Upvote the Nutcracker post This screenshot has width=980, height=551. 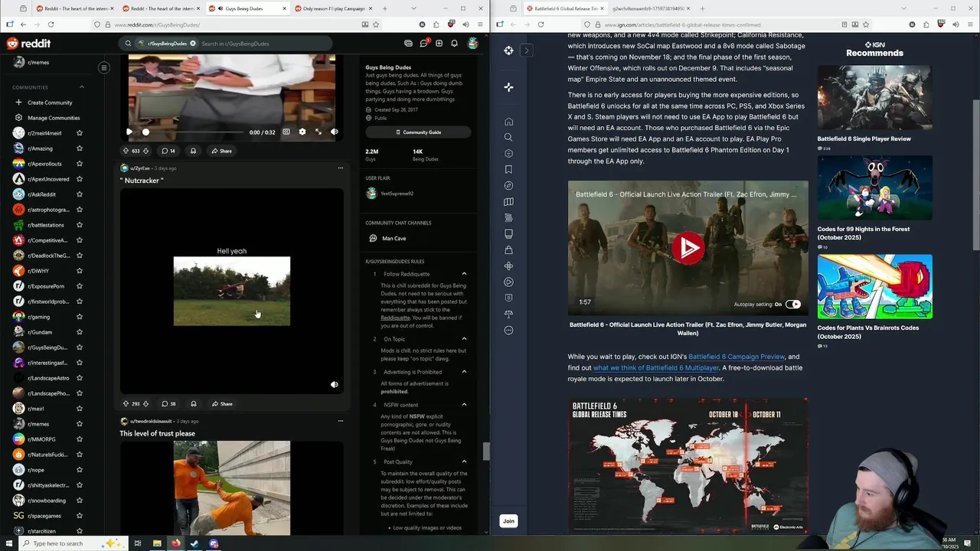click(x=126, y=404)
